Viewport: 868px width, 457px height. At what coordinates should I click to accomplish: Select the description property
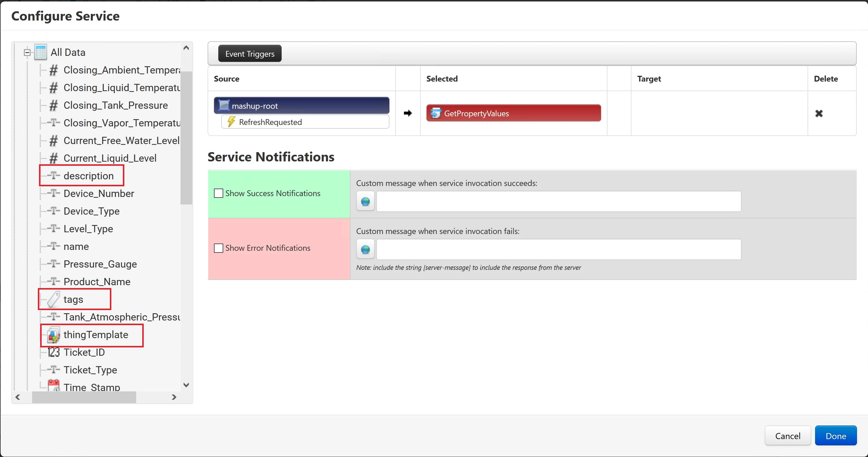click(88, 176)
